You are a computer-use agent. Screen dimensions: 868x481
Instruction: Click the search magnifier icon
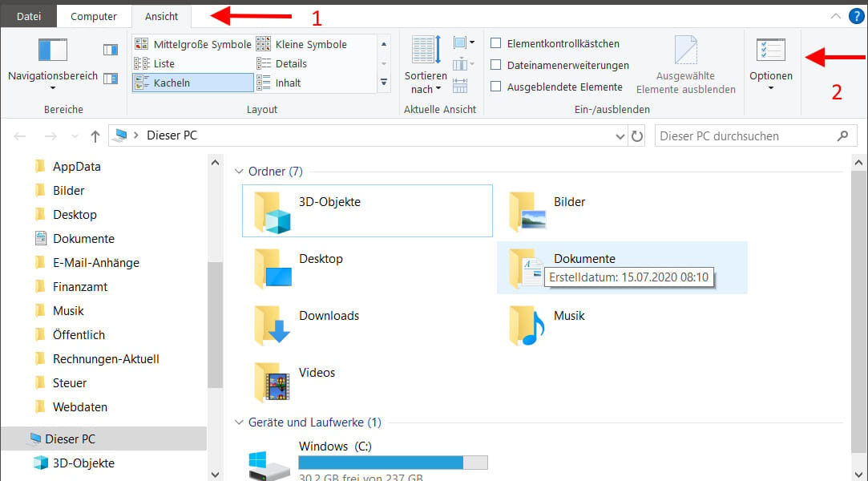(x=843, y=135)
